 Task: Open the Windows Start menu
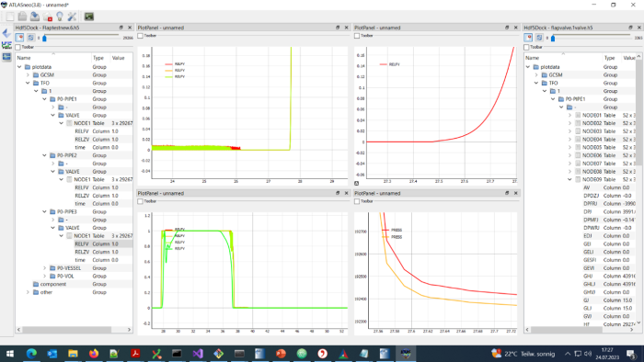[x=10, y=354]
